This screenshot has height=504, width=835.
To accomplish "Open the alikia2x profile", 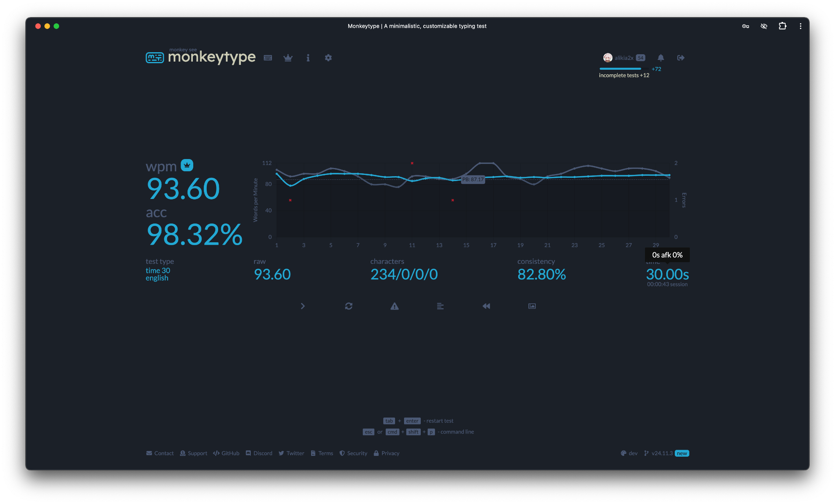I will [620, 57].
